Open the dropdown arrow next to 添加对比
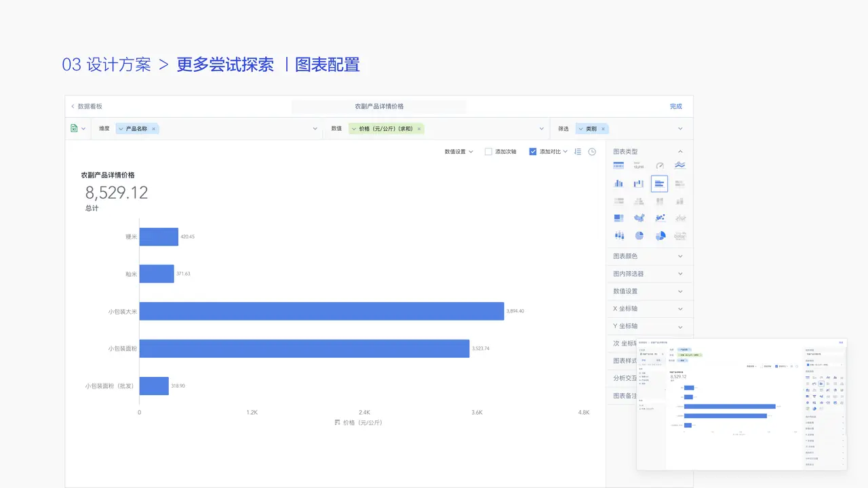 point(565,152)
